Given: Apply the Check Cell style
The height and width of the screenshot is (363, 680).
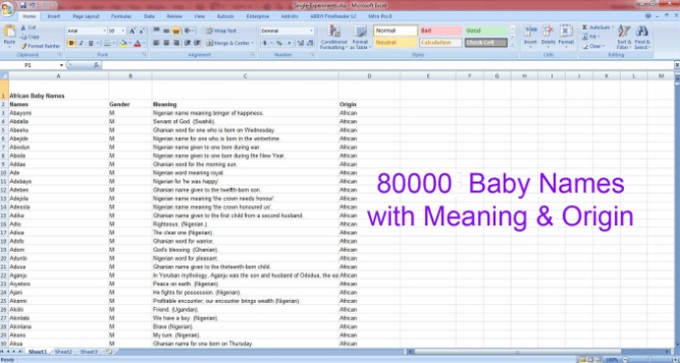Looking at the screenshot, I should [486, 43].
